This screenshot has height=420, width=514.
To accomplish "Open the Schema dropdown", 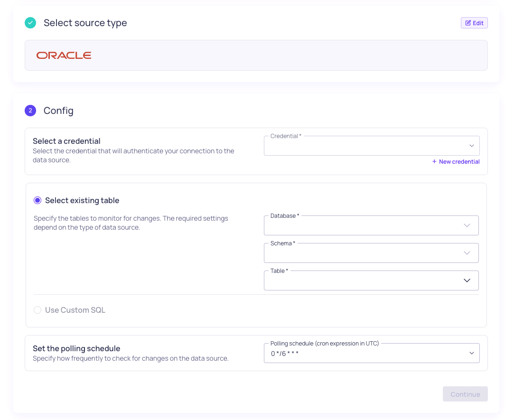I will [x=371, y=253].
